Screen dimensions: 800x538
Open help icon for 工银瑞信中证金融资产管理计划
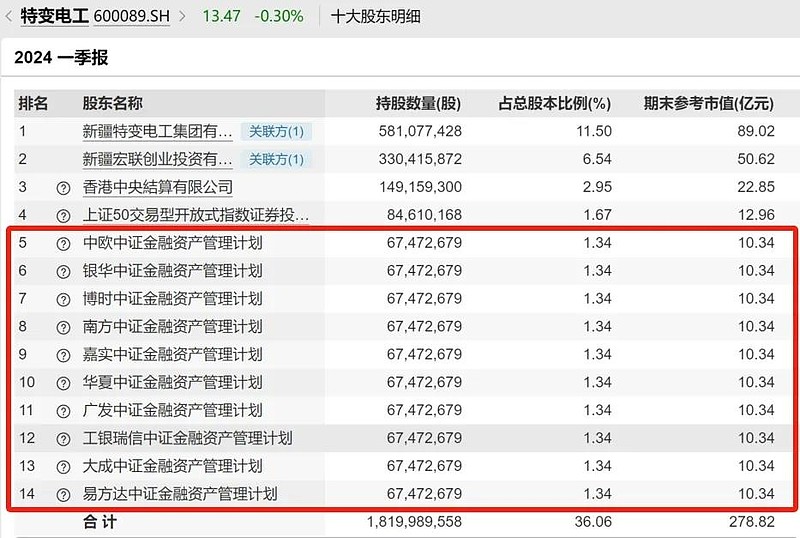(x=63, y=439)
